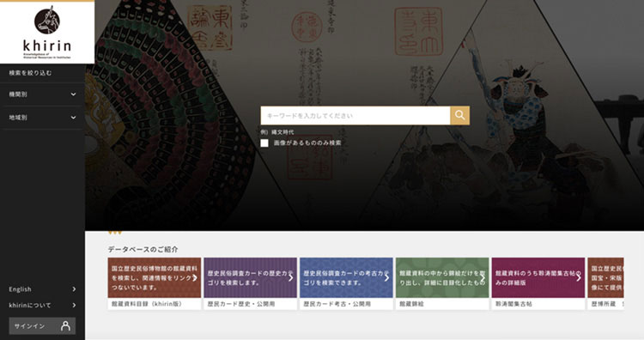Open 歴民カード歴史・公開用 database label
This screenshot has height=340, width=644.
coord(241,304)
